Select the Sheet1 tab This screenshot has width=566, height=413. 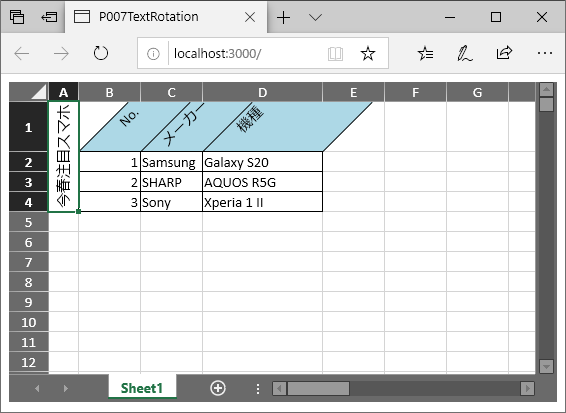coord(142,388)
